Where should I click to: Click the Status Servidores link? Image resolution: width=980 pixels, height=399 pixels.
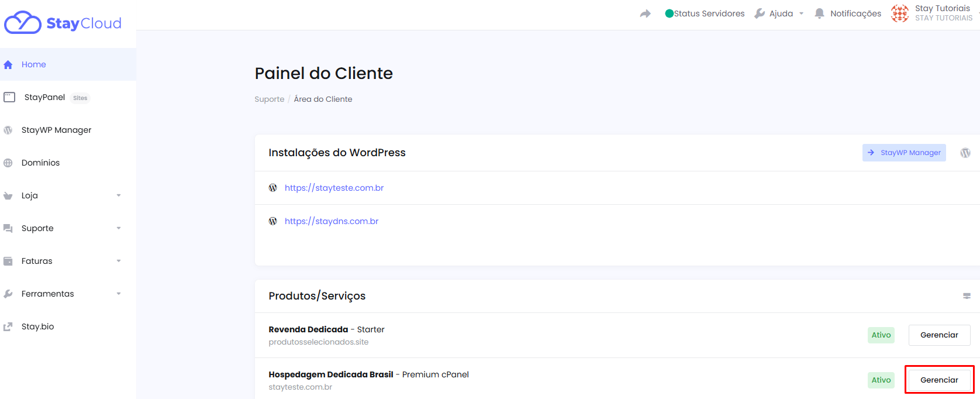point(709,13)
